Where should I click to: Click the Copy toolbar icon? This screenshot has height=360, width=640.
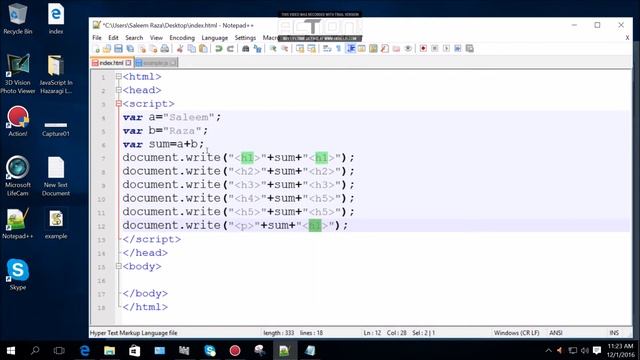(x=191, y=49)
